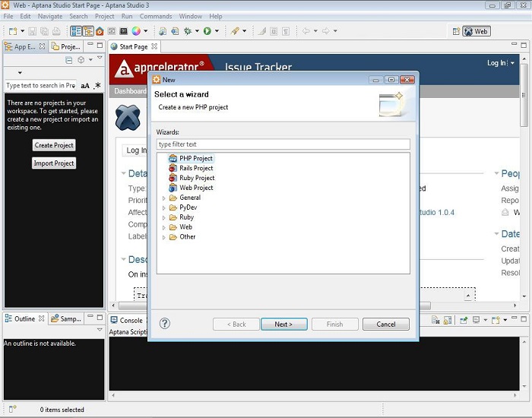Click the Help question mark icon in wizard
The height and width of the screenshot is (418, 532).
(x=165, y=324)
